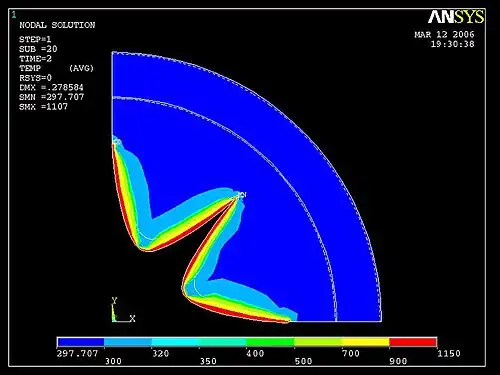The height and width of the screenshot is (375, 500).
Task: Click the dark blue 297.707 legend swatch
Action: click(x=81, y=342)
